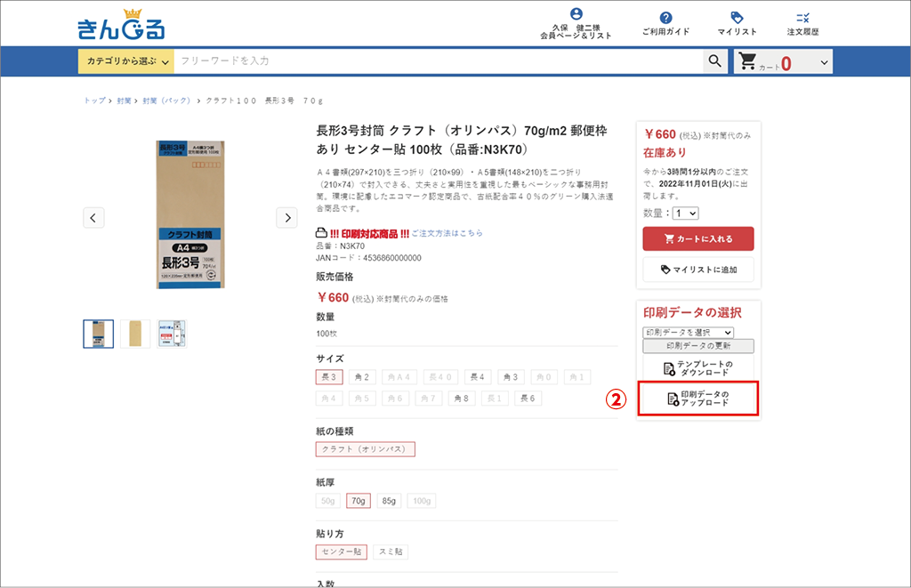Open the 数量 quantity dropdown
This screenshot has width=911, height=588.
coord(686,213)
